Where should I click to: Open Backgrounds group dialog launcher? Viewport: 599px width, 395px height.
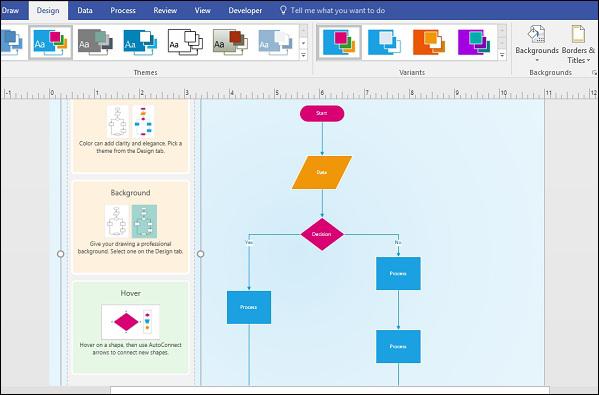coord(594,72)
